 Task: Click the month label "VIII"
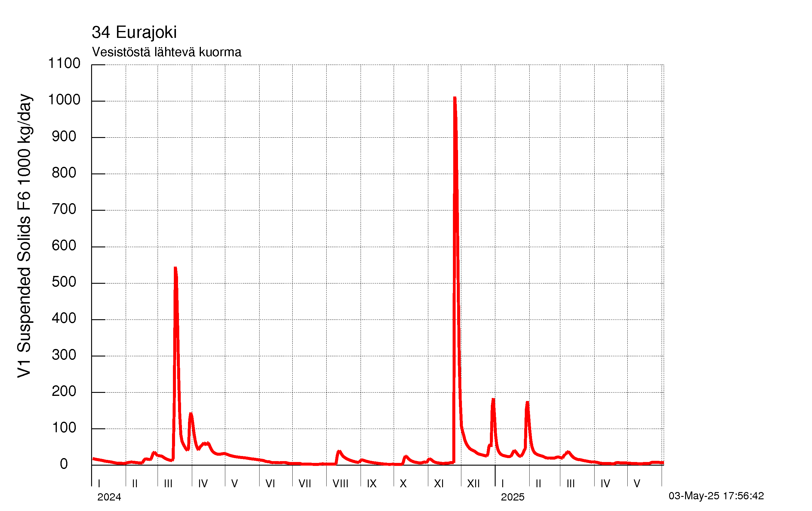[340, 484]
